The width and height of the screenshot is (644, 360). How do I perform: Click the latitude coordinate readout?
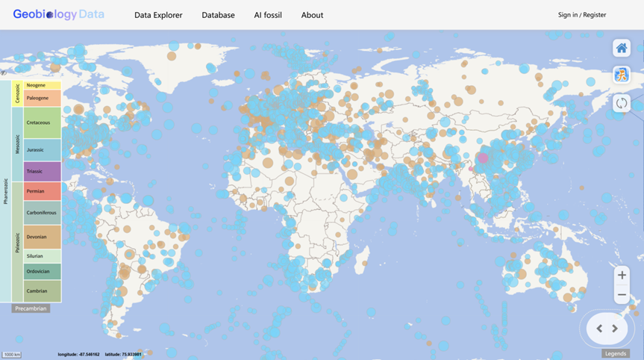coord(123,354)
